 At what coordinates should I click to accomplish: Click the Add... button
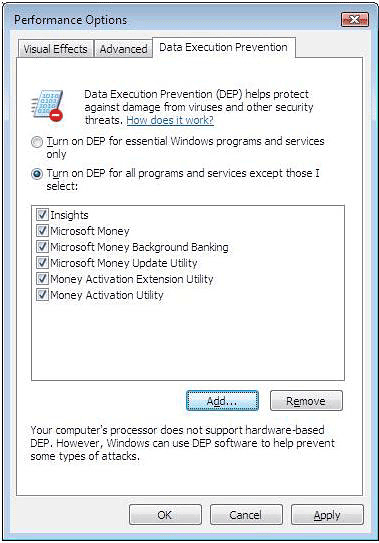222,401
